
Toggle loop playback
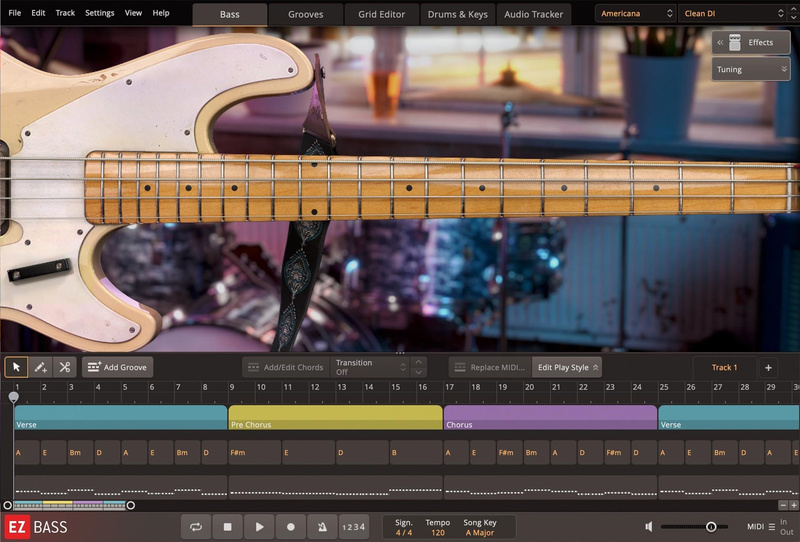pyautogui.click(x=196, y=527)
